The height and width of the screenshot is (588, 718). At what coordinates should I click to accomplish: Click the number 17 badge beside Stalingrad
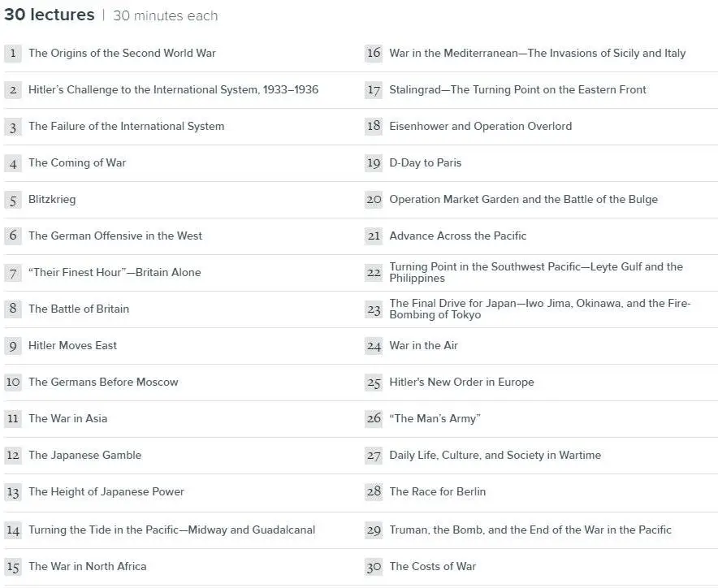coord(374,90)
